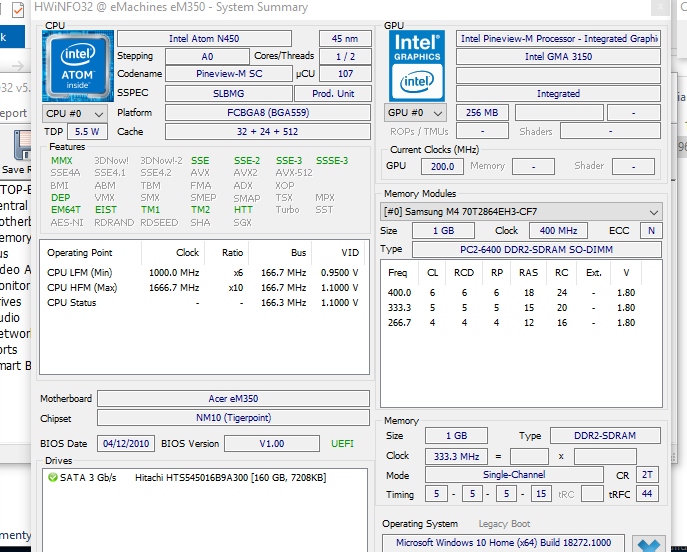This screenshot has height=552, width=687.
Task: Click the PC2-6400 DDR2-SDRAM SO-DIMM type field
Action: 536,249
